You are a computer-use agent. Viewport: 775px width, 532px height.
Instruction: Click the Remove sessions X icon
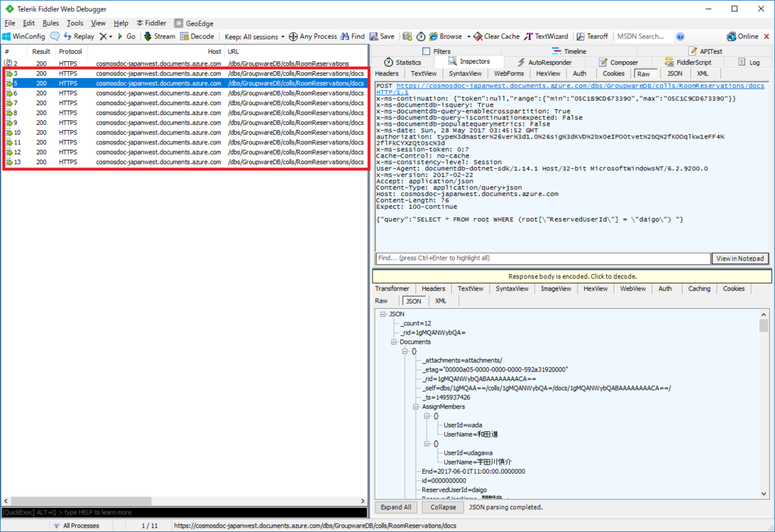pyautogui.click(x=103, y=36)
